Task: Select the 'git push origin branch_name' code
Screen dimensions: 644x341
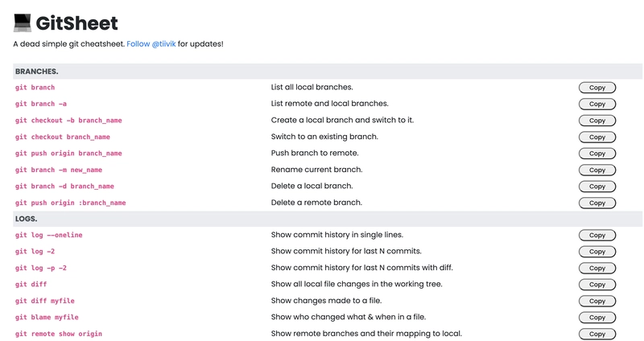Action: [68, 153]
